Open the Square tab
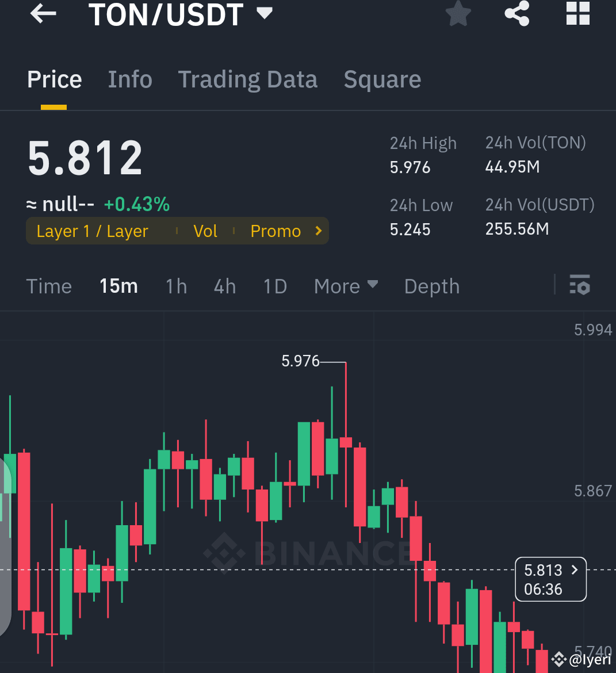 382,79
